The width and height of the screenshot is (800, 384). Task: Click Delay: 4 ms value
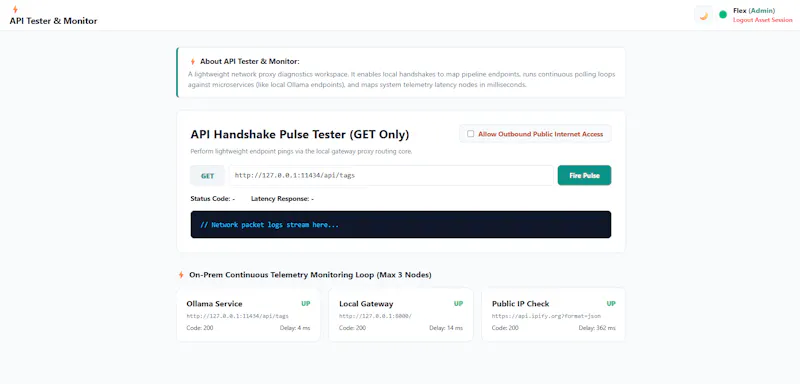point(295,328)
